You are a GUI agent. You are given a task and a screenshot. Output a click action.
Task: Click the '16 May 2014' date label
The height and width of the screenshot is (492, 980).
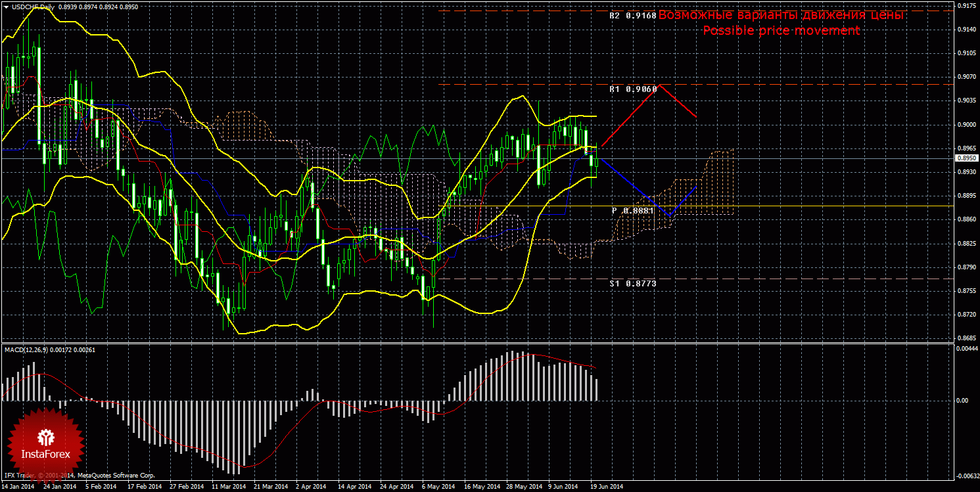(480, 487)
